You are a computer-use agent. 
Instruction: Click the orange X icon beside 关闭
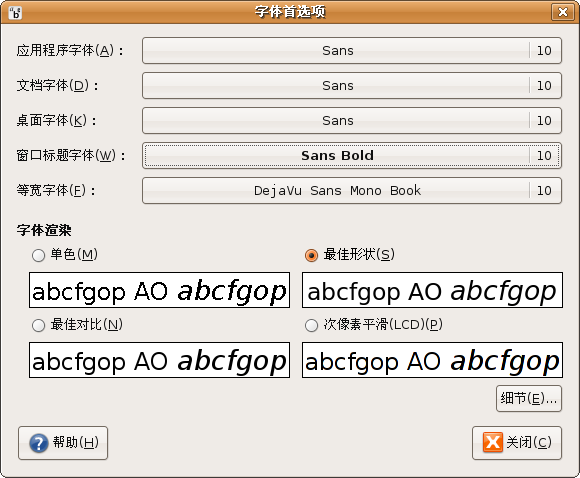[x=493, y=442]
